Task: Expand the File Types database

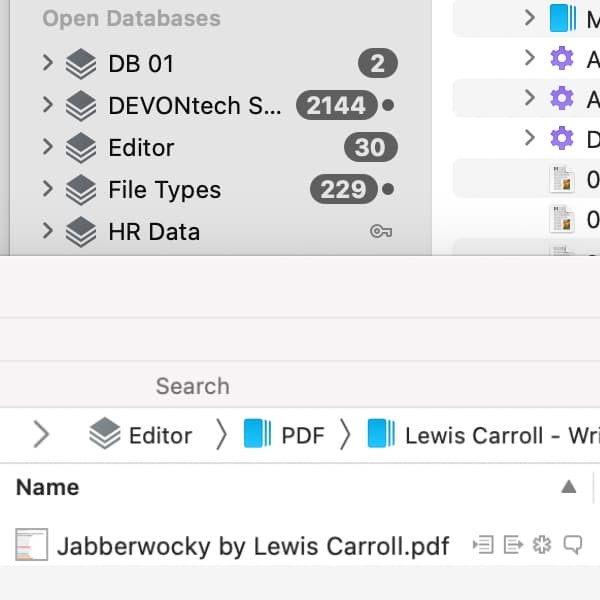Action: [x=47, y=189]
